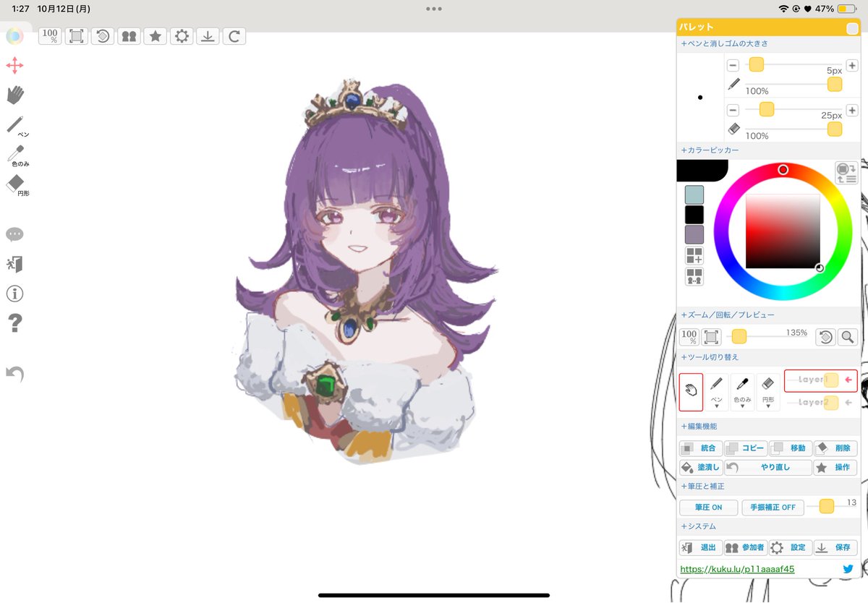Select Layer1 via its pink arrow

click(x=849, y=380)
